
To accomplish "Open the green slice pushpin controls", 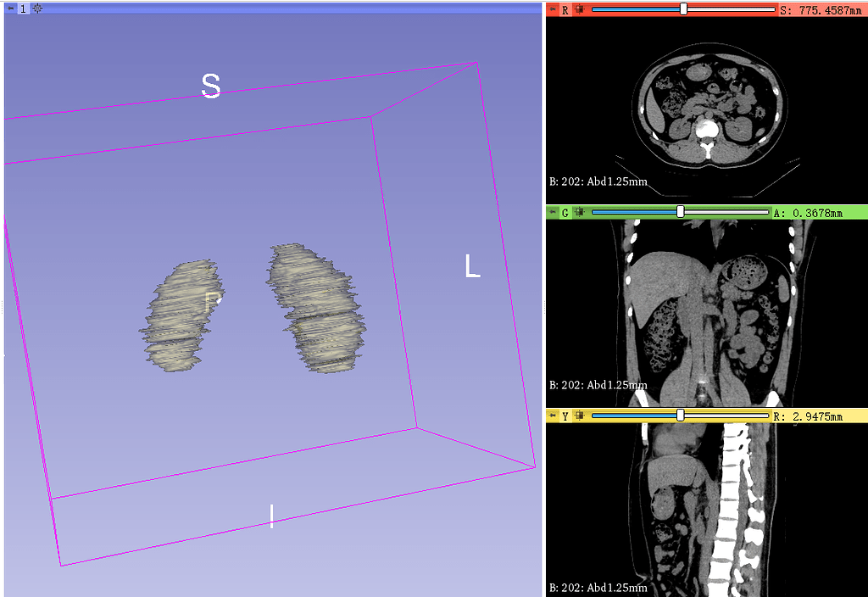I will coord(553,212).
